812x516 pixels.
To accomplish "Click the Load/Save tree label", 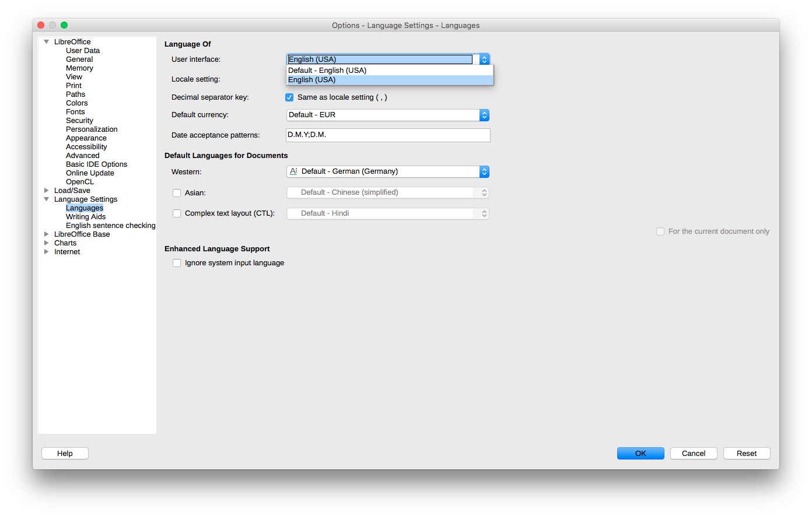I will (72, 191).
